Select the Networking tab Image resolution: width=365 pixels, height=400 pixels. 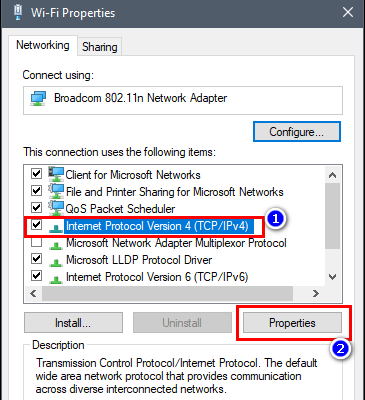coord(43,45)
